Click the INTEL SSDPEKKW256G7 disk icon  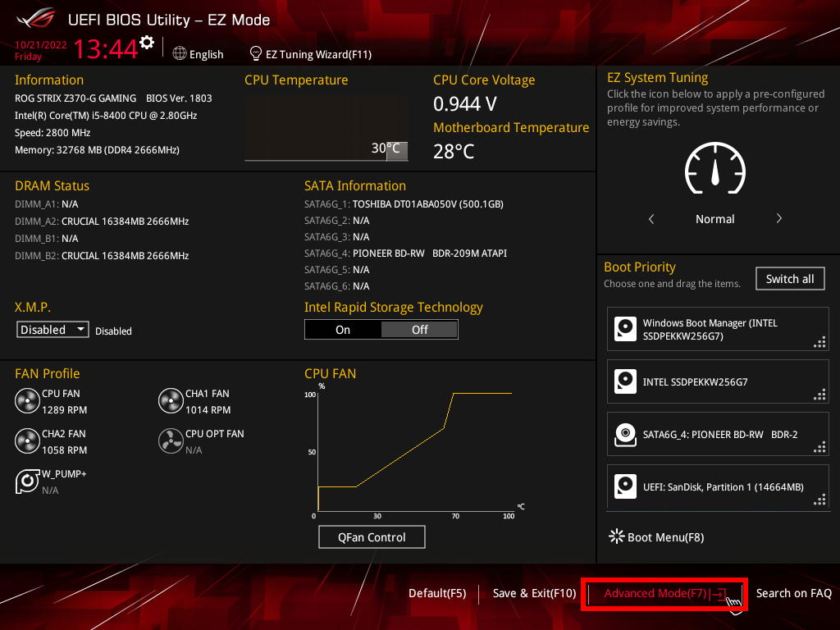click(625, 381)
